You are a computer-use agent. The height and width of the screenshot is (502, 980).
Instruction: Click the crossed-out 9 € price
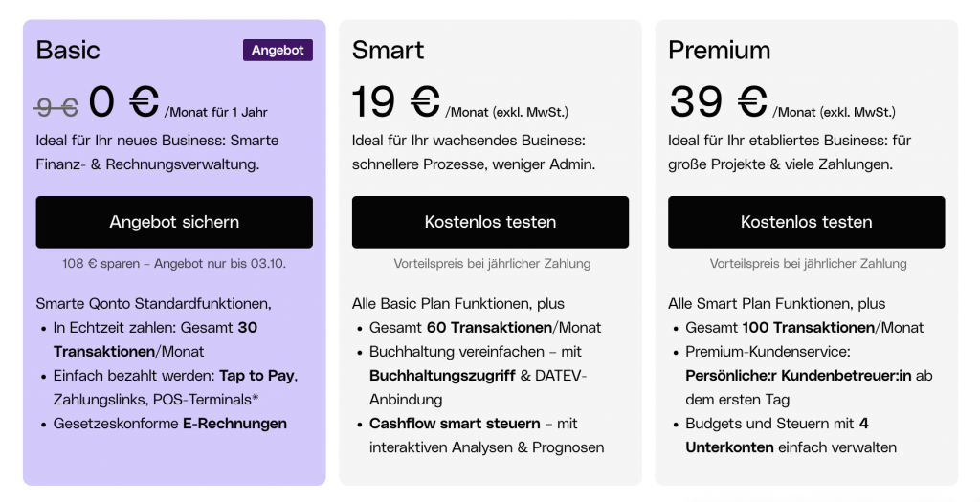pyautogui.click(x=57, y=108)
